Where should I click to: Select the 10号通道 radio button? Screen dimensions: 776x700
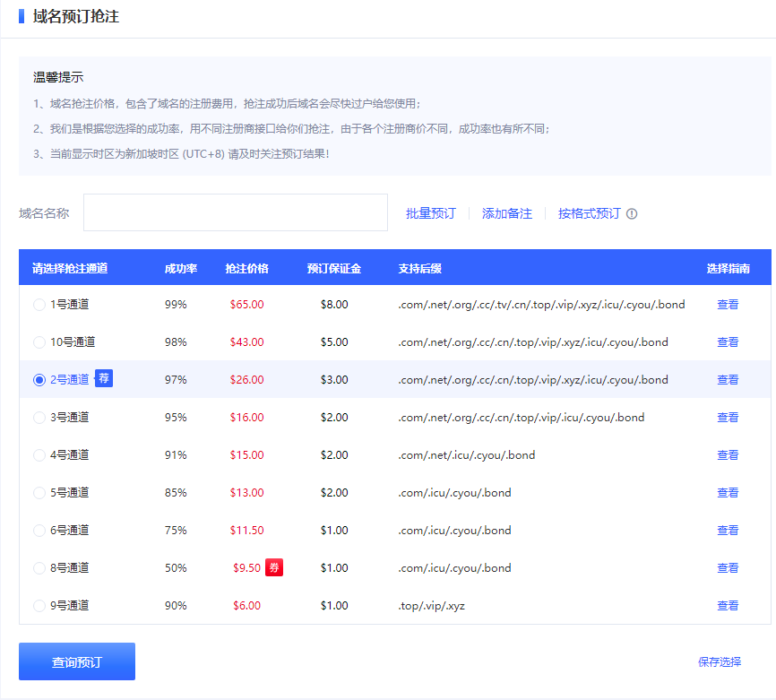point(39,342)
